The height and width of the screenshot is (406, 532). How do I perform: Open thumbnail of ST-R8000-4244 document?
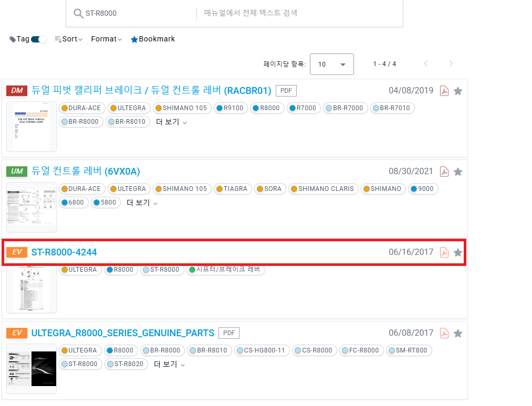pyautogui.click(x=31, y=290)
